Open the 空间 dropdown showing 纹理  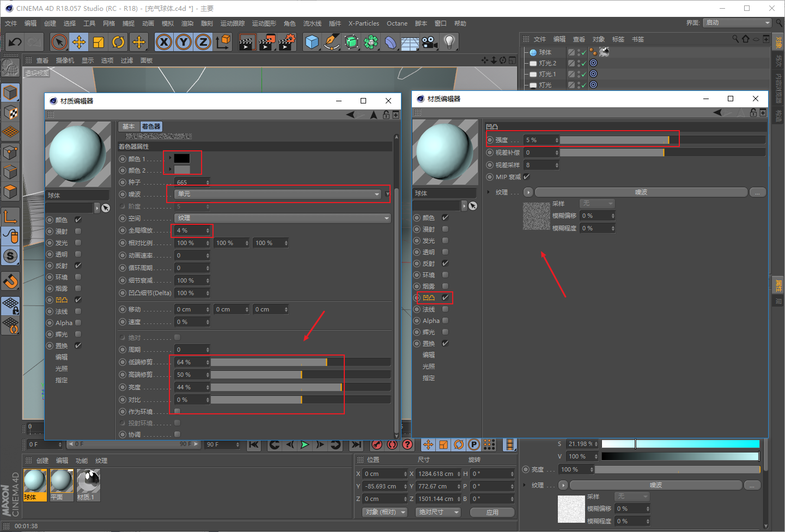[283, 218]
